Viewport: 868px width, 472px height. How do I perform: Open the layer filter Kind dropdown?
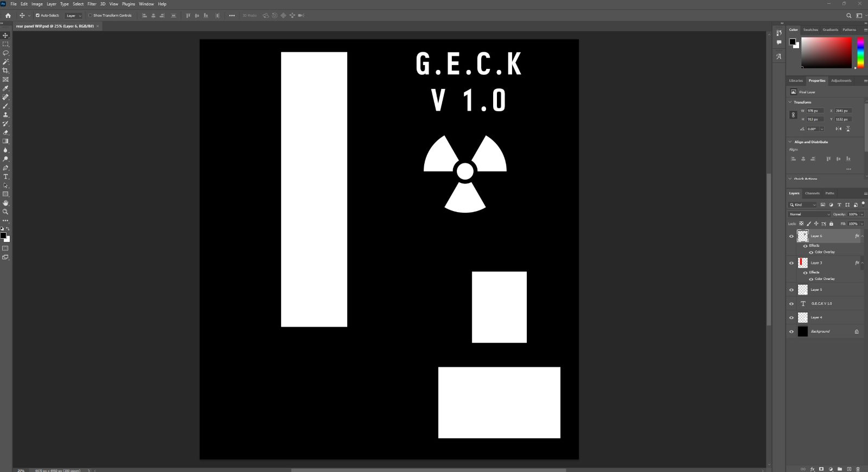[x=802, y=205]
